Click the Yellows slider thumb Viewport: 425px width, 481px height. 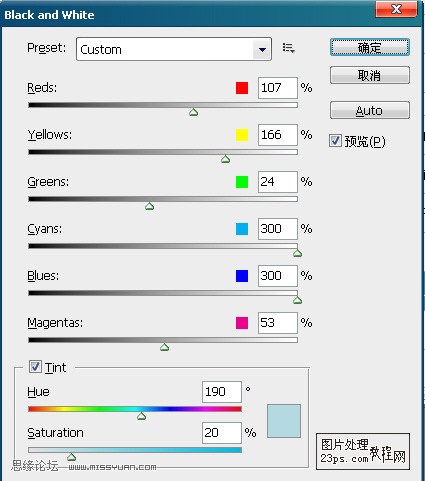click(x=225, y=159)
